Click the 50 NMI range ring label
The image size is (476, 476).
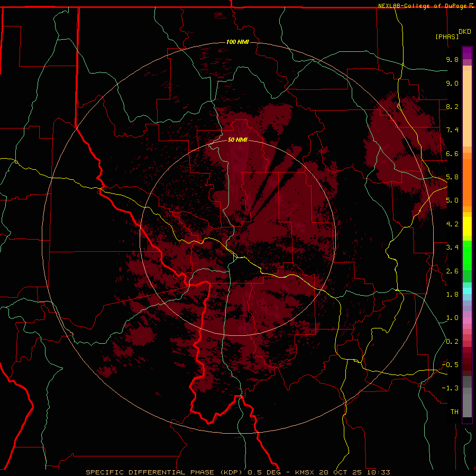(x=237, y=140)
